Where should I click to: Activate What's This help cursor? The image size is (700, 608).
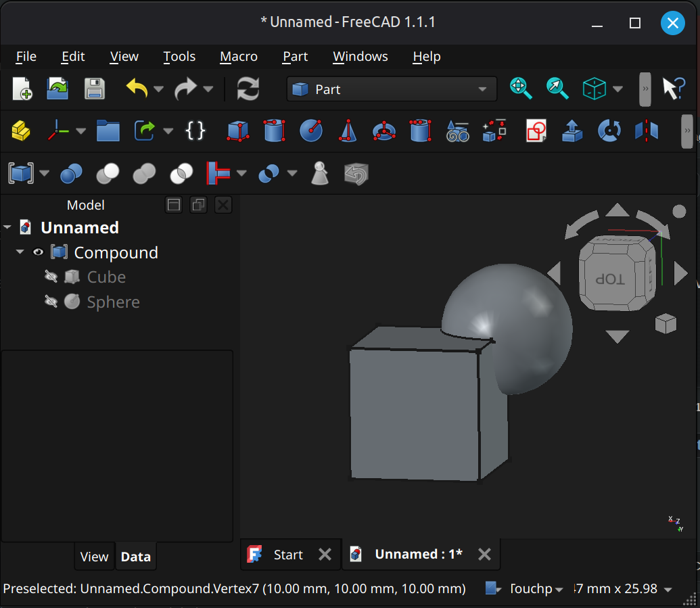[673, 89]
